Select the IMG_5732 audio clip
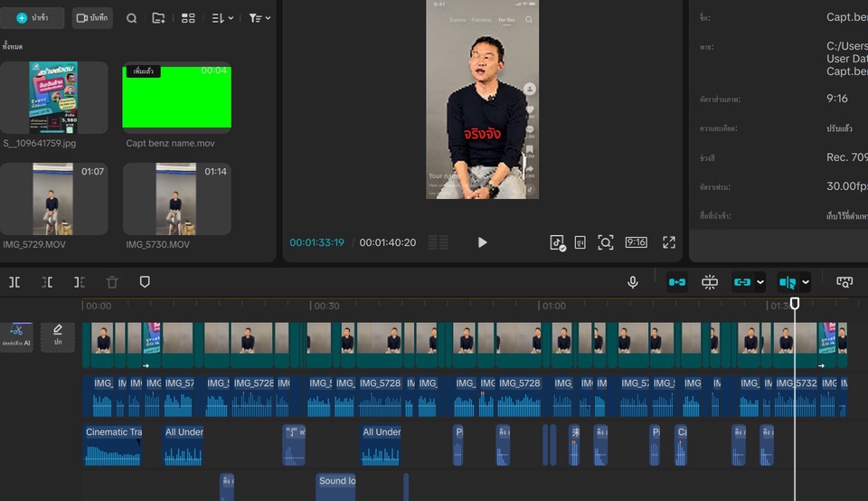This screenshot has height=501, width=868. click(x=796, y=396)
